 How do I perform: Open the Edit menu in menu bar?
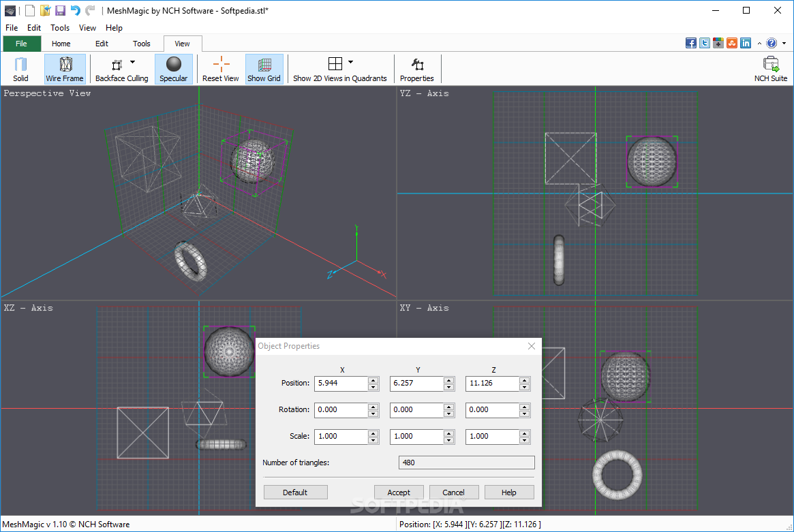click(34, 28)
